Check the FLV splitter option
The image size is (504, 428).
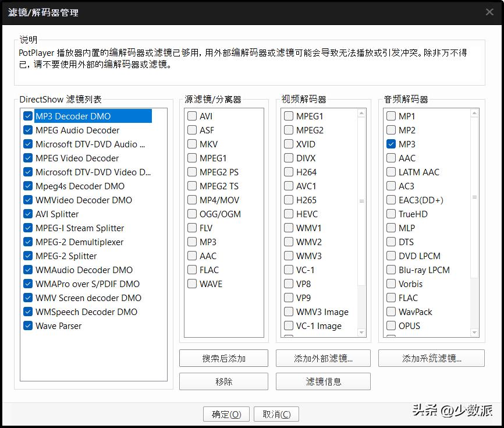pyautogui.click(x=192, y=228)
